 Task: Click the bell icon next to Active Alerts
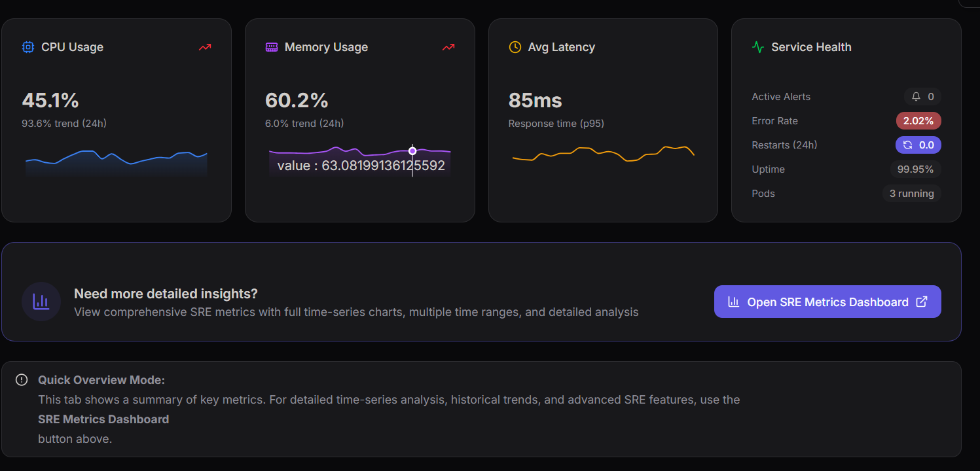[x=916, y=96]
